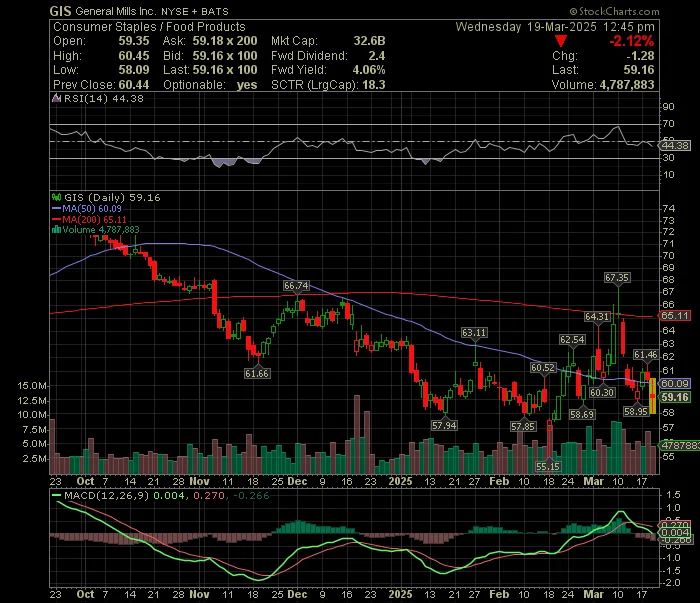Viewport: 700px width, 603px height.
Task: Click the -2.12% percent change value
Action: click(x=632, y=41)
